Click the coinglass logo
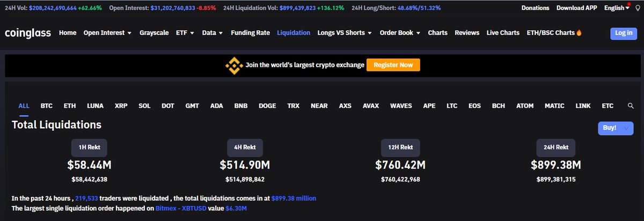The image size is (644, 221). [28, 33]
